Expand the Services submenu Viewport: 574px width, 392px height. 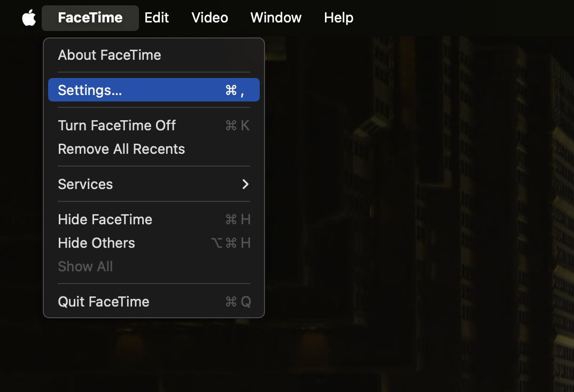(86, 184)
